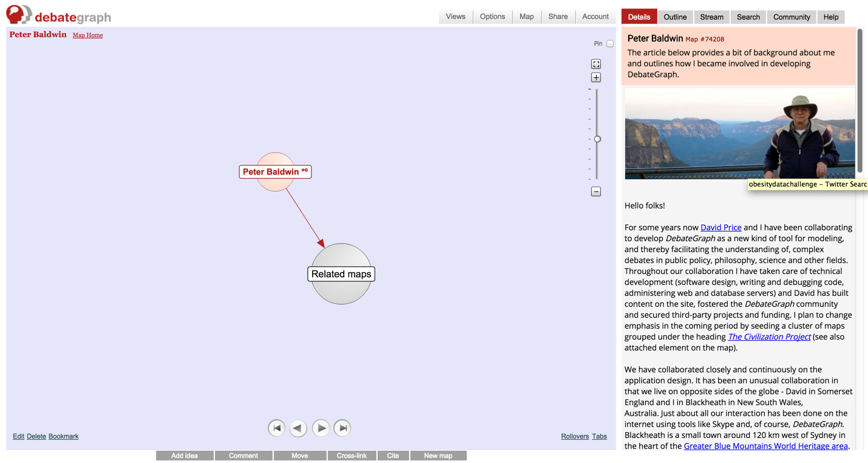Select the Related maps node

coord(341,274)
